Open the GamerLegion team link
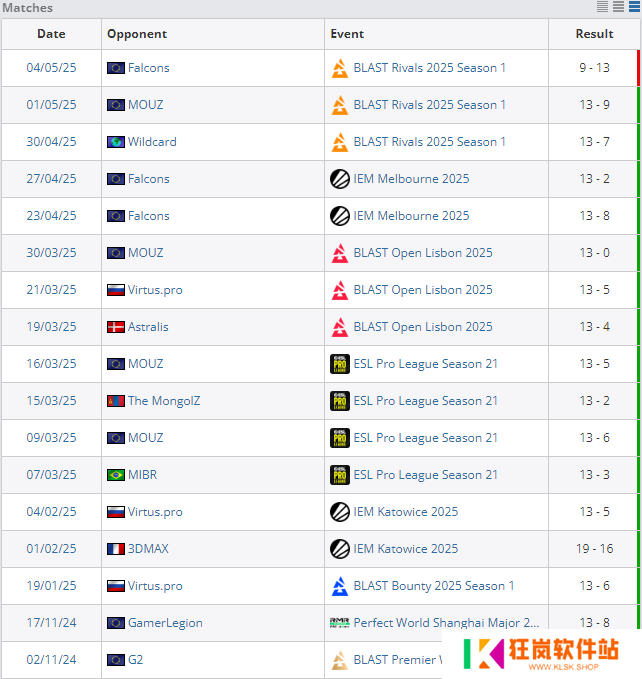Image resolution: width=642 pixels, height=679 pixels. [x=165, y=623]
